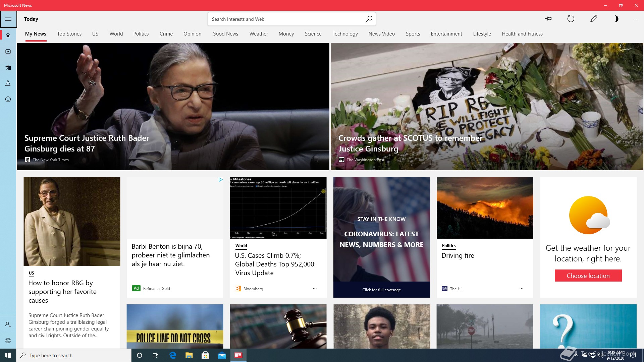Switch to Top Stories tab
This screenshot has width=644, height=362.
(69, 34)
